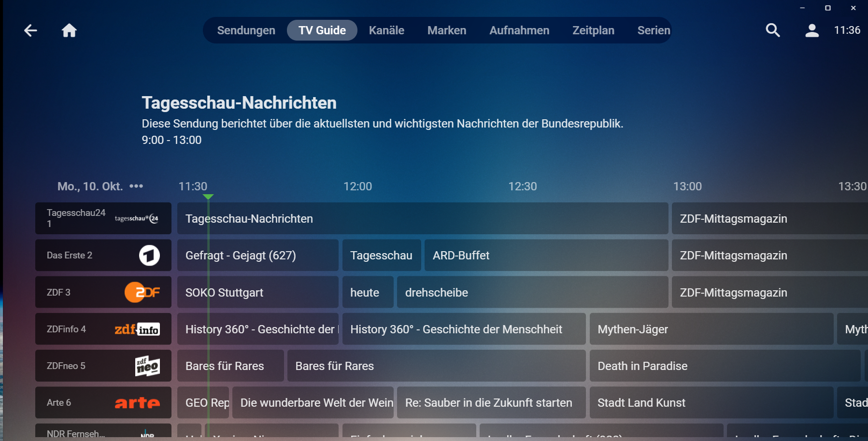Open Die wunderbare Welt der Wein
Image resolution: width=868 pixels, height=441 pixels.
coord(313,403)
